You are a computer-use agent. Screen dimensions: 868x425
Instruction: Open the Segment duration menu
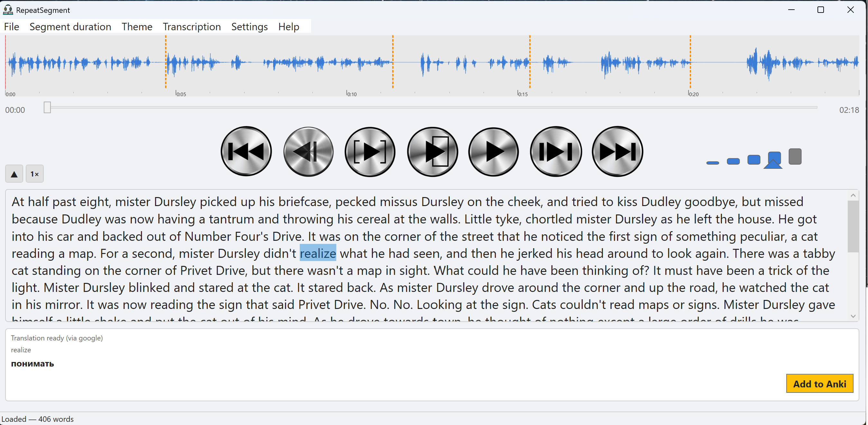coord(70,27)
